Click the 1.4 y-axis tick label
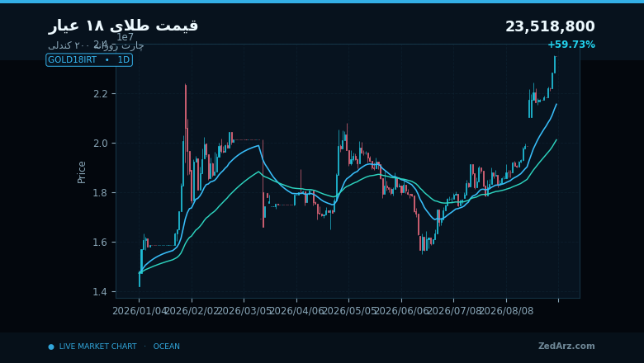Screen dimensions: 644x363 click(100, 292)
